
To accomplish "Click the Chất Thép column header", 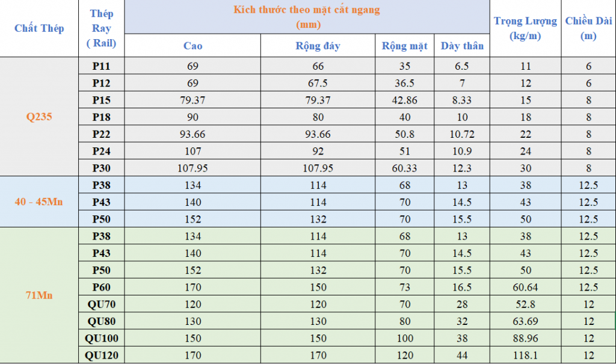I will point(39,28).
